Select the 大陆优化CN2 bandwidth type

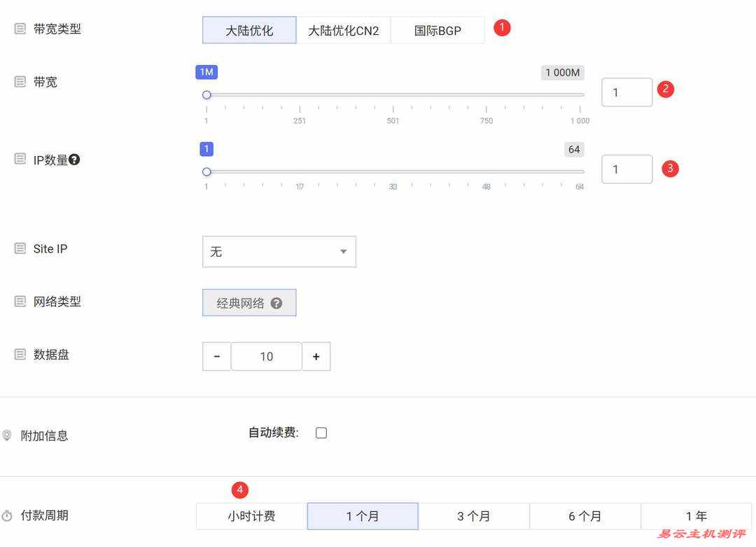tap(344, 30)
